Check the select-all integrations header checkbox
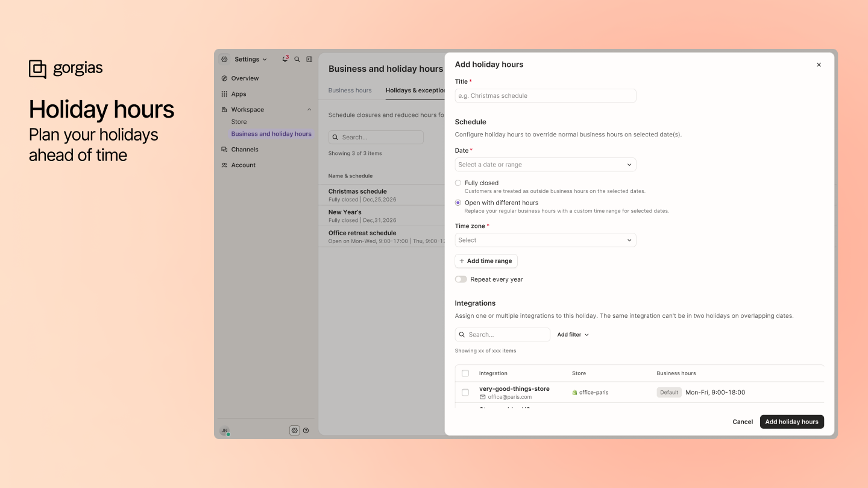Image resolution: width=868 pixels, height=488 pixels. 465,373
